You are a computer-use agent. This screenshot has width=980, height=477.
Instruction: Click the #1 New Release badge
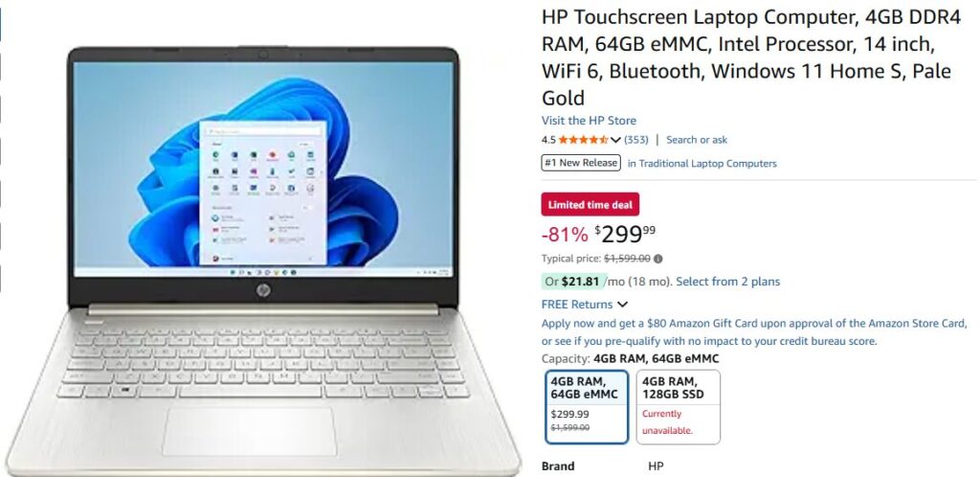point(581,163)
